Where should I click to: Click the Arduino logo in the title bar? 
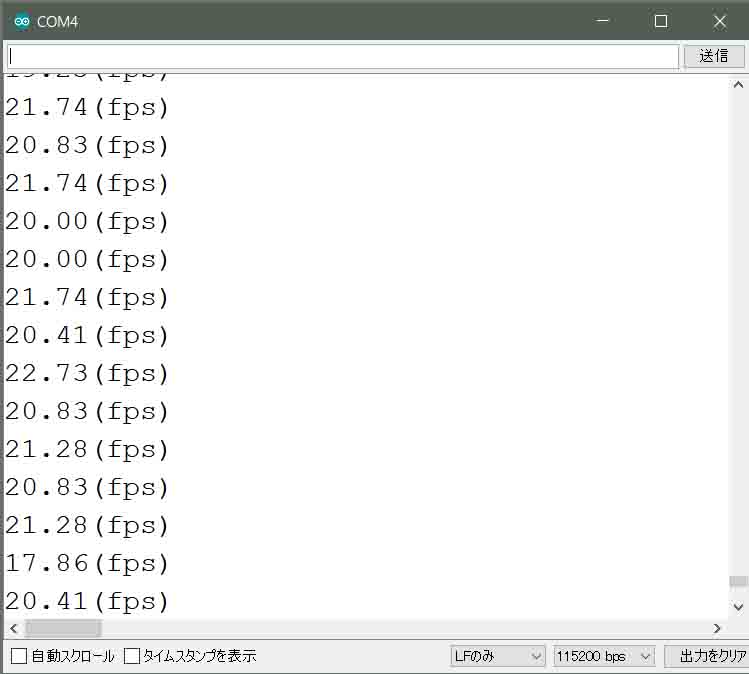[21, 21]
